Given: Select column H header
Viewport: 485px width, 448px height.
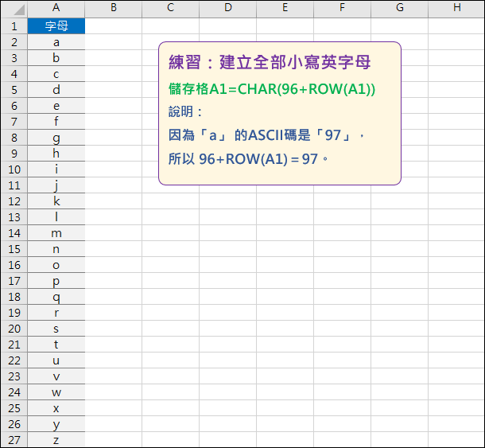Looking at the screenshot, I should coord(456,8).
